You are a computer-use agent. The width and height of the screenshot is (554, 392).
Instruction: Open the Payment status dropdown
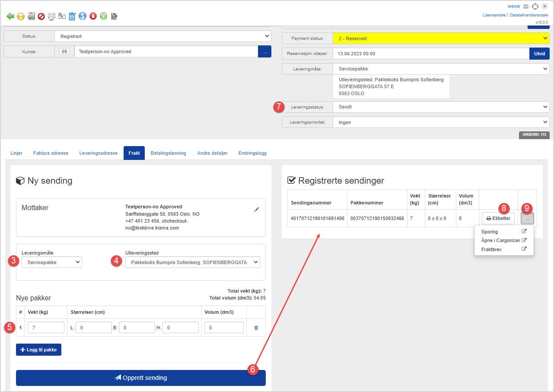click(x=441, y=38)
